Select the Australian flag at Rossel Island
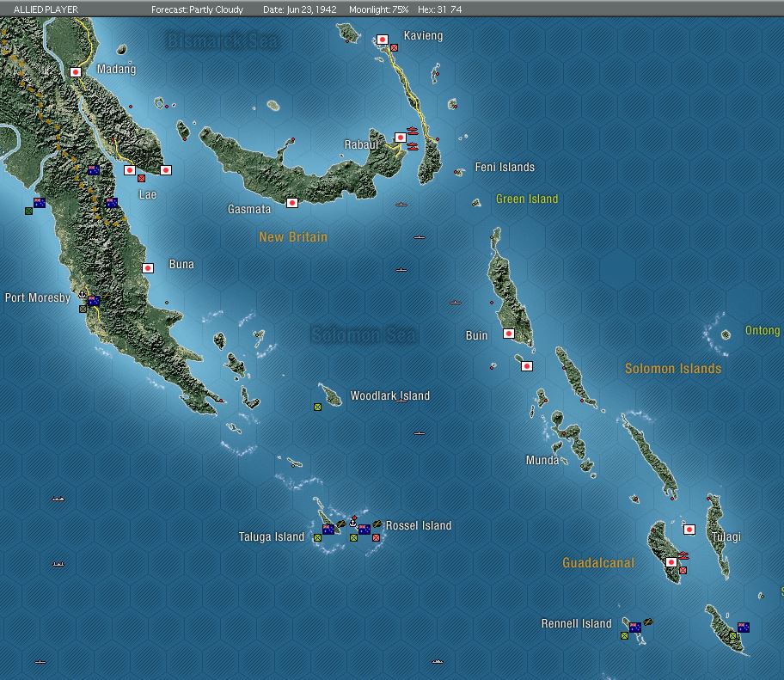The width and height of the screenshot is (784, 680). pos(364,530)
